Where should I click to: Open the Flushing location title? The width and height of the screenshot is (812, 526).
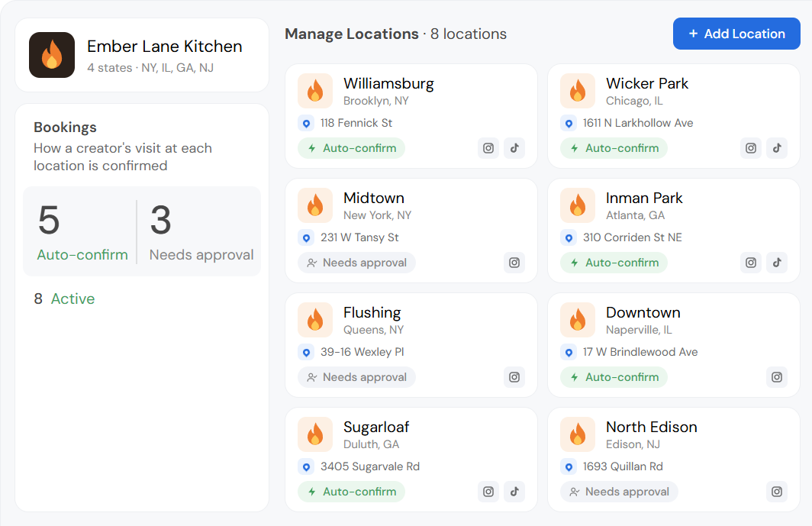(x=372, y=312)
